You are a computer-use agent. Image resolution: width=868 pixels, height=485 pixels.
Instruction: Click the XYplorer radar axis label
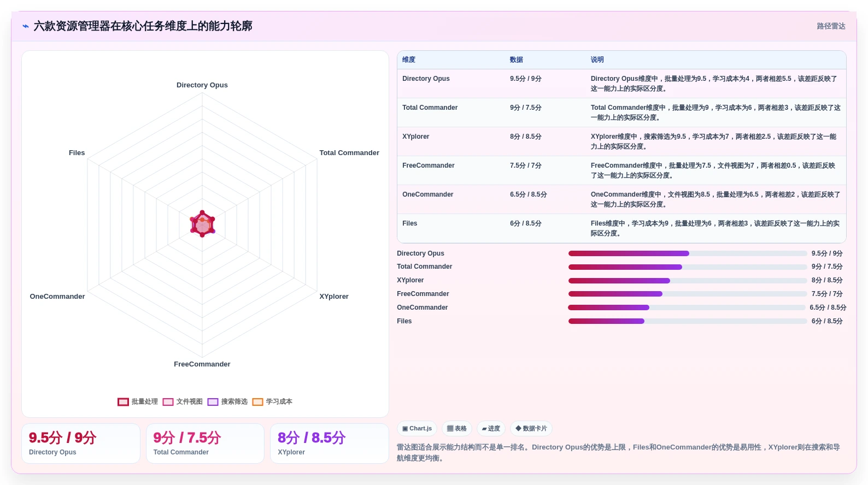coord(334,297)
